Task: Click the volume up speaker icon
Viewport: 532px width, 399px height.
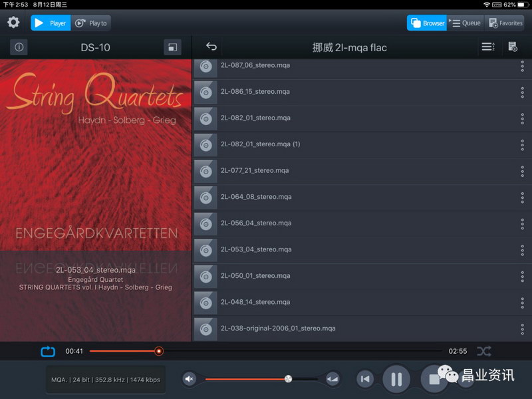Action: point(332,379)
